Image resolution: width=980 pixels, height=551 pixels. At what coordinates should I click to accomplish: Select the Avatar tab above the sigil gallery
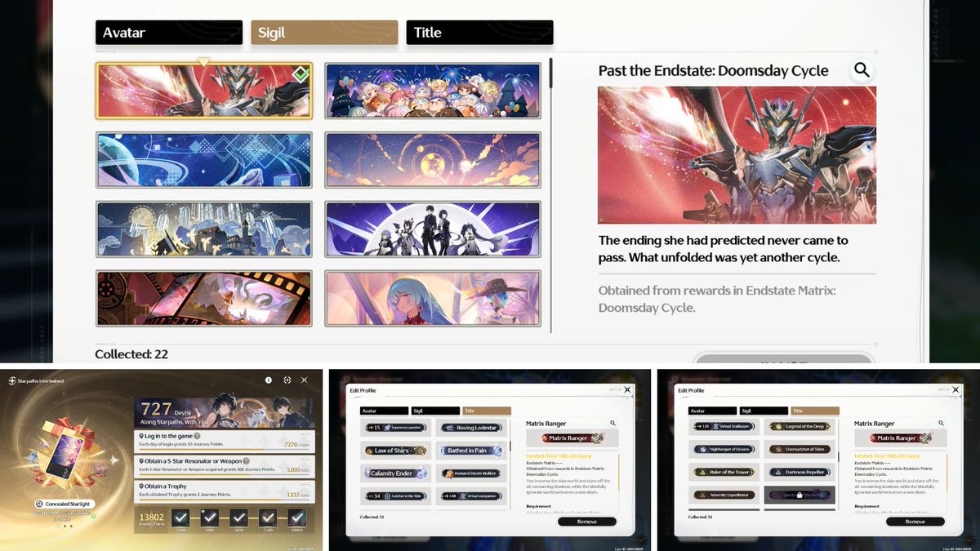169,33
